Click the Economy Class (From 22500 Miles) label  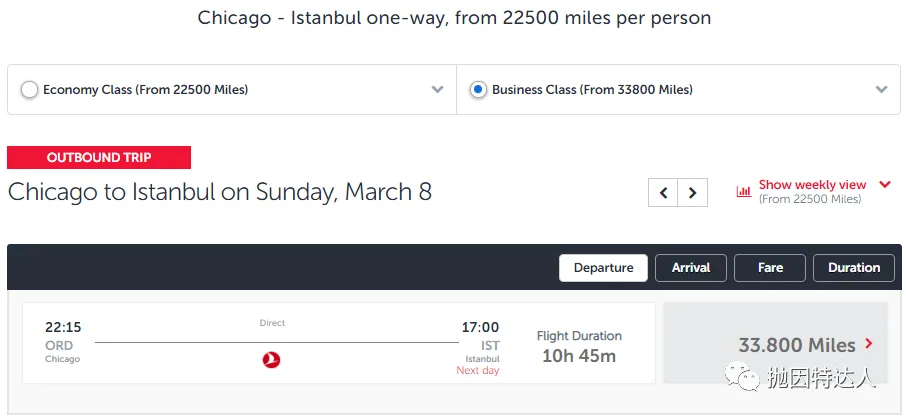click(x=145, y=90)
